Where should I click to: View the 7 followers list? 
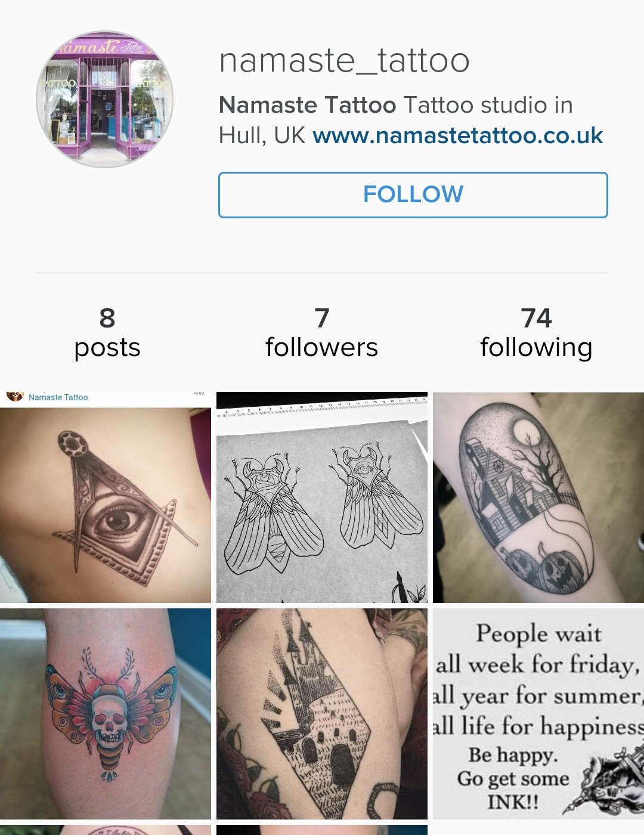[x=322, y=333]
